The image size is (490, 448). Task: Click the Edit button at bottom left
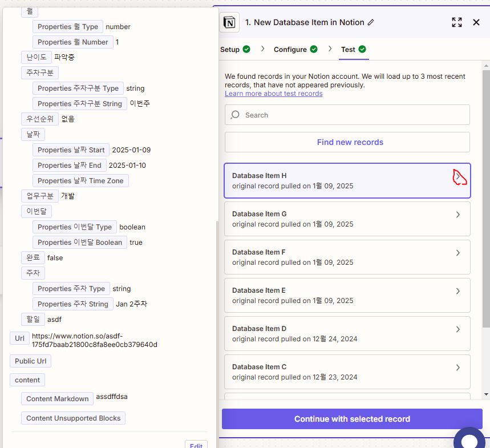tap(196, 445)
